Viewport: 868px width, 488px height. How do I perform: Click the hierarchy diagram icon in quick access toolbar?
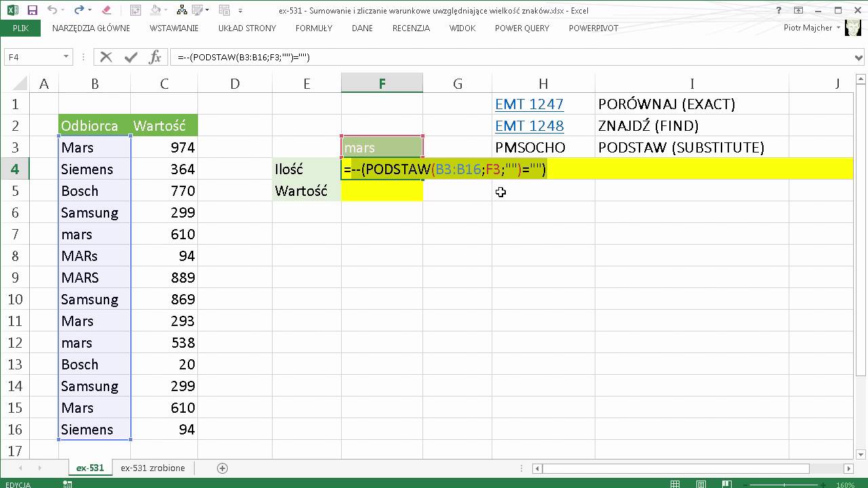click(181, 10)
